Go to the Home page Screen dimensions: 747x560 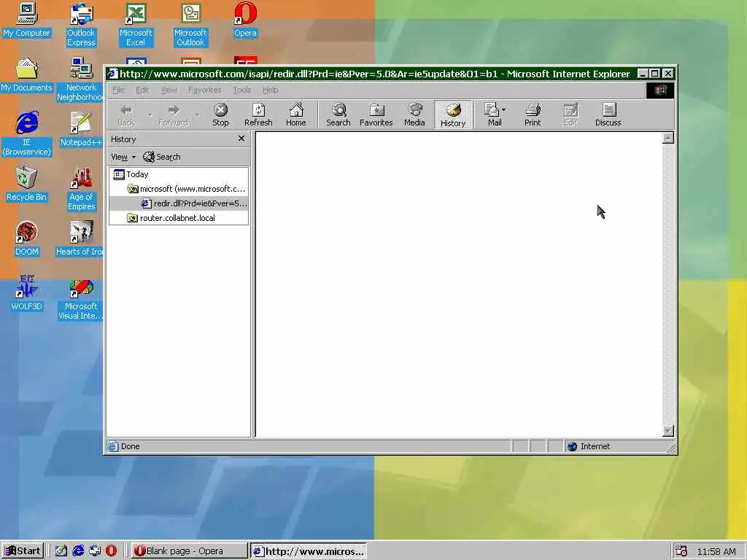[296, 114]
